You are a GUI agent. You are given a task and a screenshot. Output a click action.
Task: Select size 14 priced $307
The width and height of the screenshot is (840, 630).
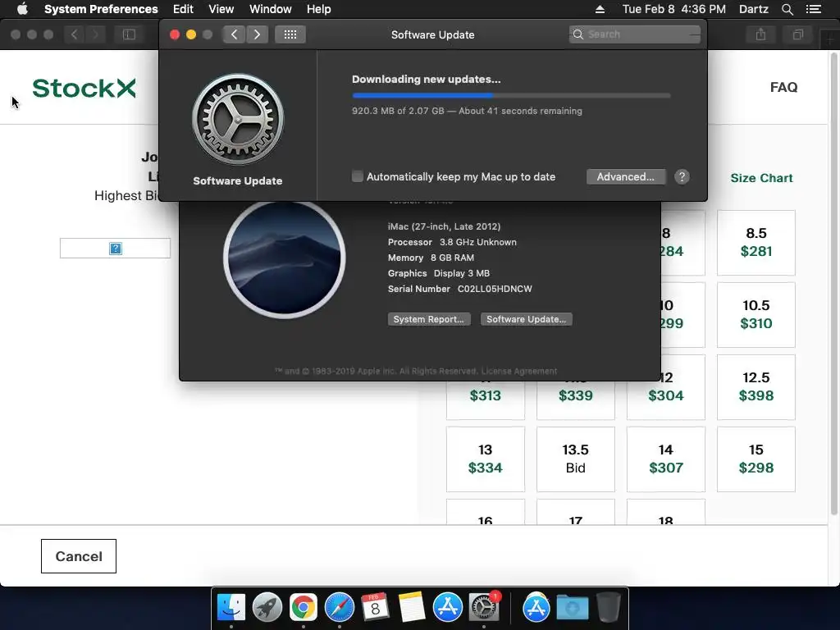click(x=666, y=459)
